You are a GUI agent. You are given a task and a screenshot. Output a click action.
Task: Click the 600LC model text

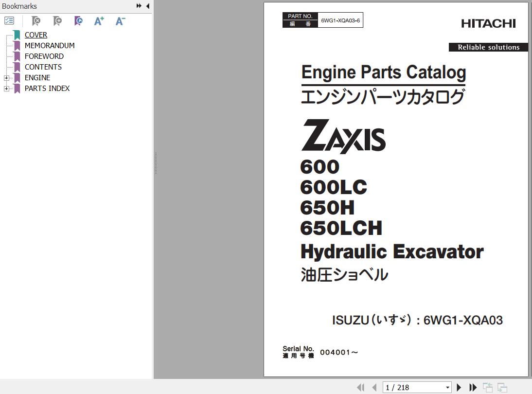[x=334, y=187]
